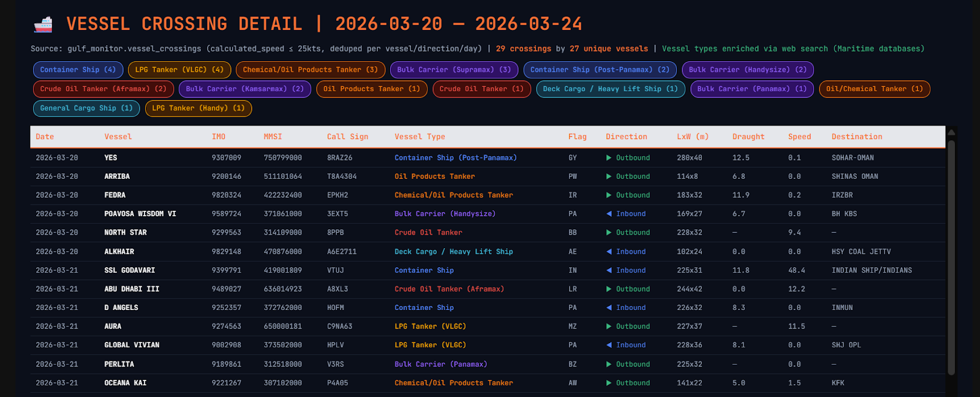980x397 pixels.
Task: Toggle the Container Ship (4) filter chip
Action: click(x=78, y=70)
